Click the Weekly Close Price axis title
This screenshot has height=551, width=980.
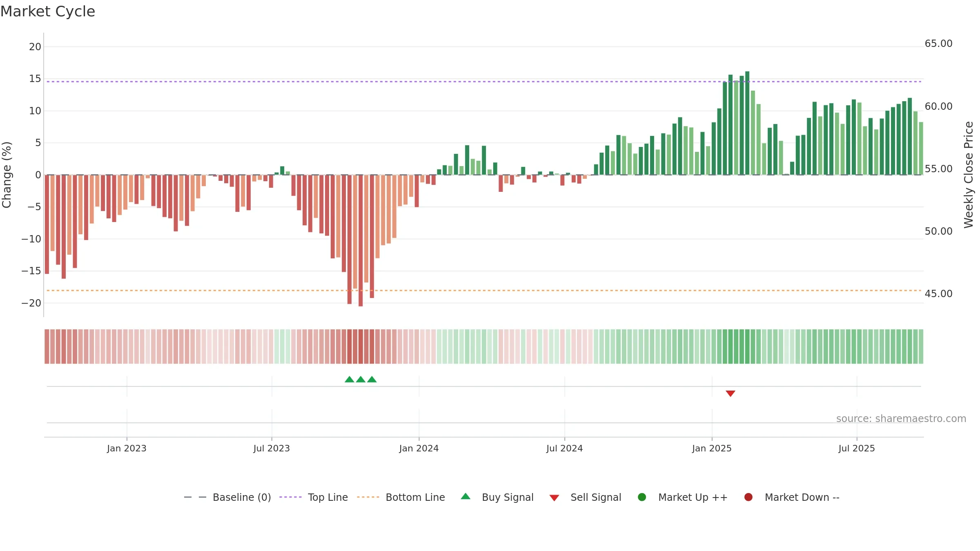(969, 175)
